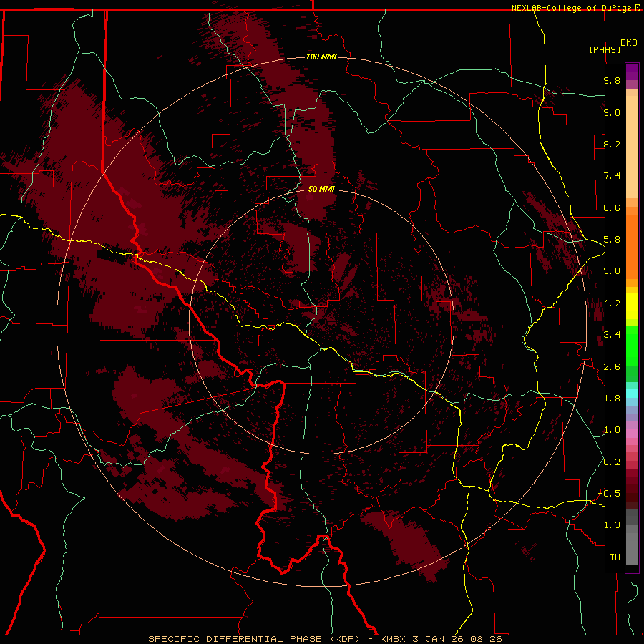Click the TH threshold legend label
The height and width of the screenshot is (644, 644).
(615, 557)
